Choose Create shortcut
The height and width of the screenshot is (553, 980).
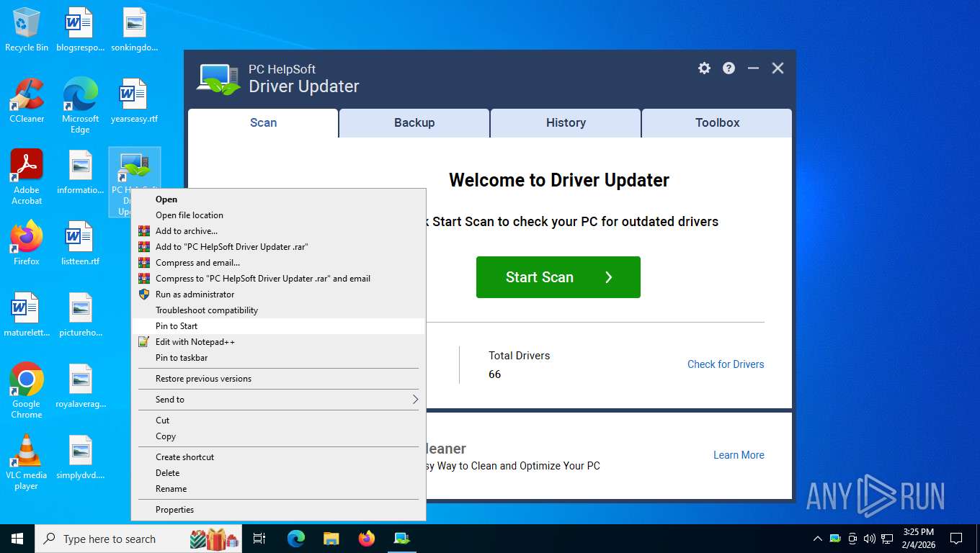coord(278,457)
